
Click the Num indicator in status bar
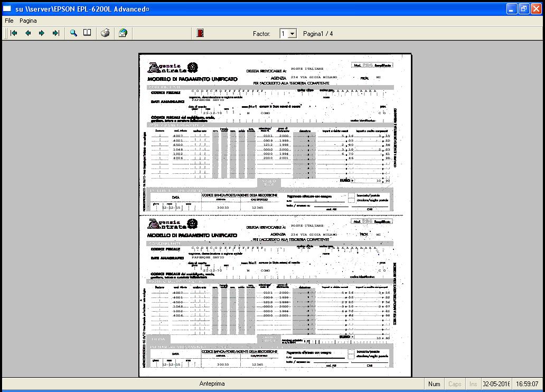tap(434, 384)
